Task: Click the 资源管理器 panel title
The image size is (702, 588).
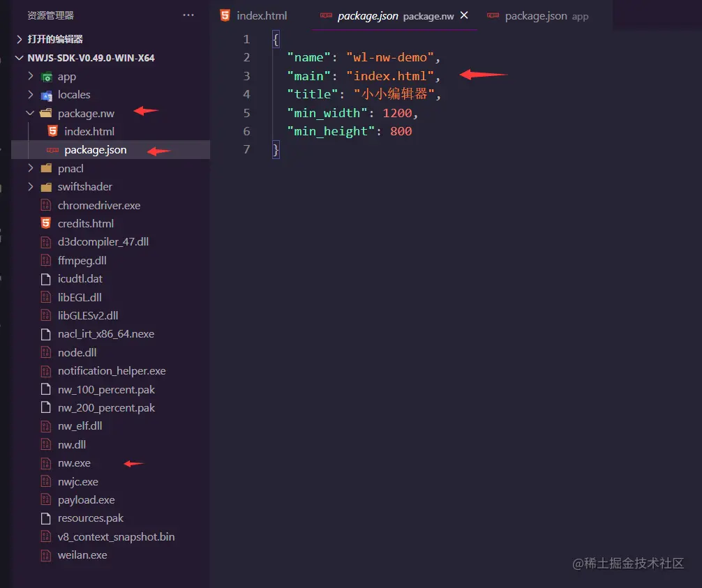Action: (50, 15)
